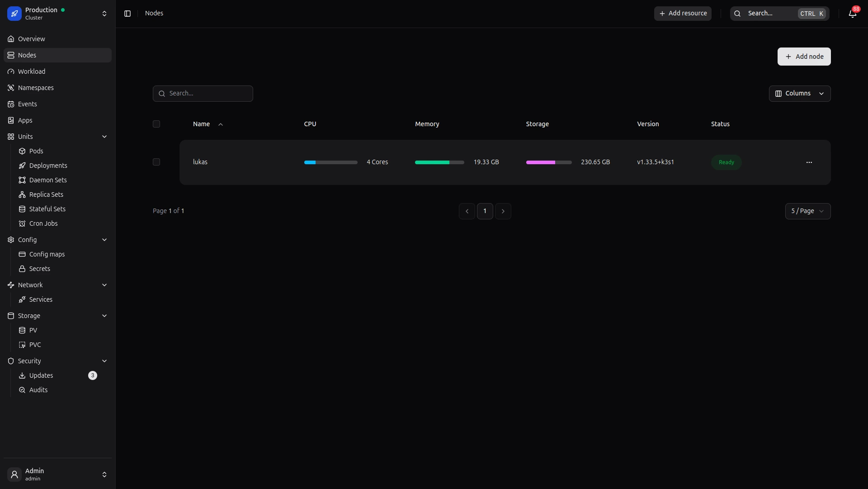Tick the select-all checkbox in table header
The width and height of the screenshot is (868, 489).
(156, 124)
